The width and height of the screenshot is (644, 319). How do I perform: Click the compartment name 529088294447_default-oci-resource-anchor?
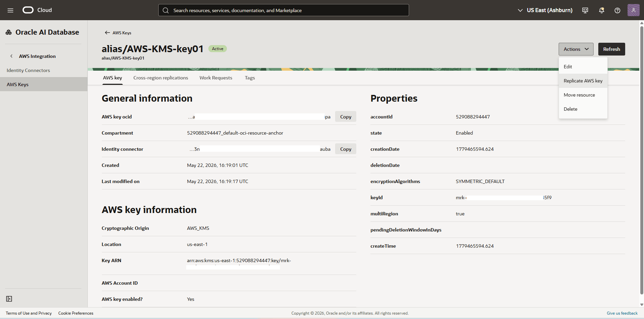coord(235,133)
